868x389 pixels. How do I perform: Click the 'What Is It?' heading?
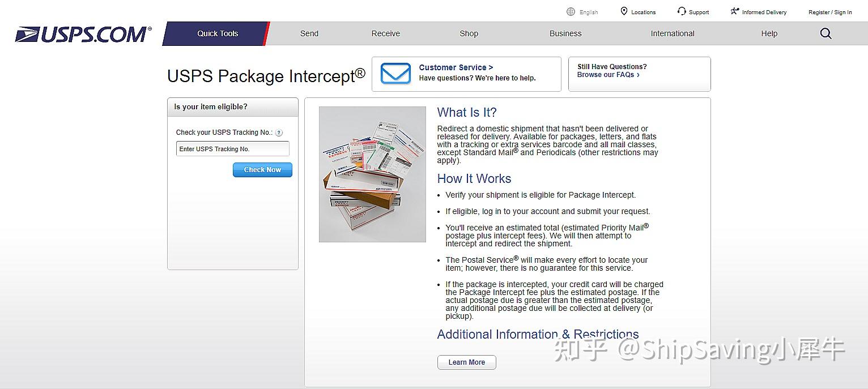[x=467, y=112]
